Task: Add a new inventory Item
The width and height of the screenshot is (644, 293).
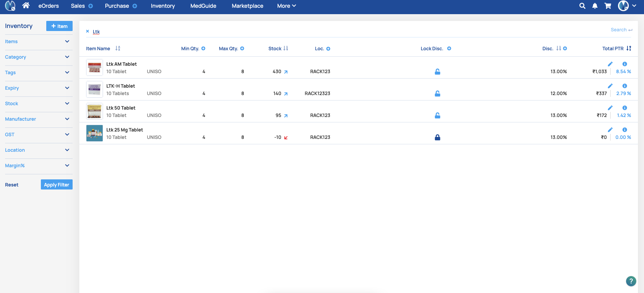Action: pyautogui.click(x=59, y=26)
